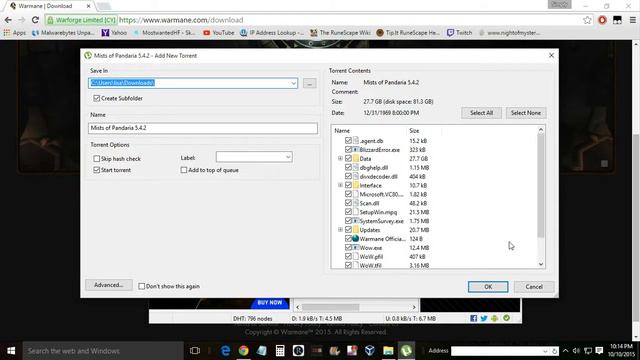Viewport: 640px width, 360px height.
Task: Open The RuneScape Wiki bookmark
Action: (340, 33)
